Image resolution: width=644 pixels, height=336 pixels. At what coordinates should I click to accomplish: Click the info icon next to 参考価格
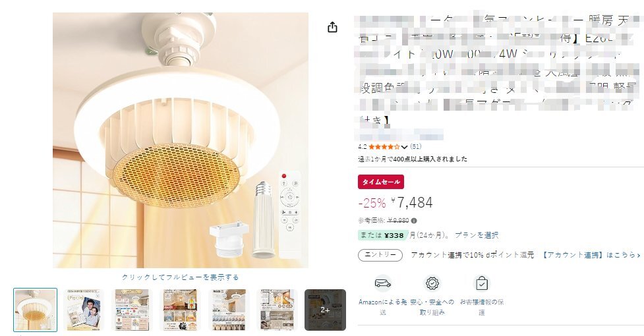click(414, 221)
